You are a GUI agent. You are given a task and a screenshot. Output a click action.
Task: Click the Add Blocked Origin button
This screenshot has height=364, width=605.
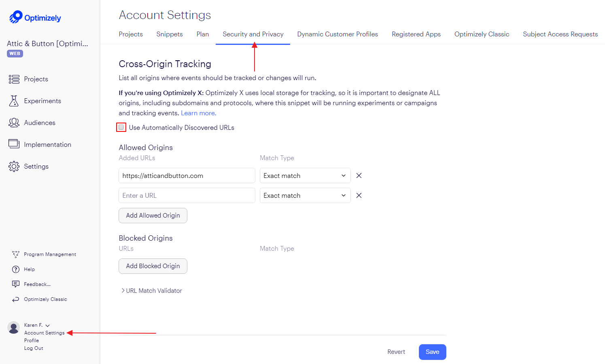(153, 266)
